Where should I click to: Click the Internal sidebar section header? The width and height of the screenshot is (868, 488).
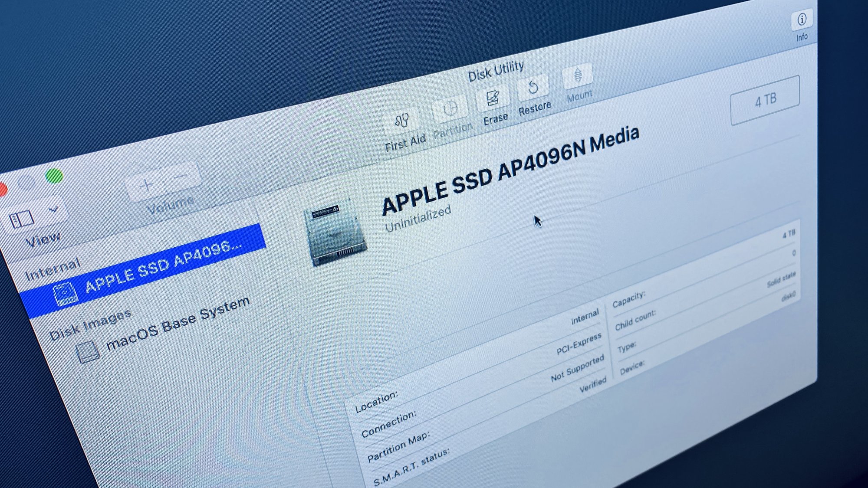[x=53, y=269]
